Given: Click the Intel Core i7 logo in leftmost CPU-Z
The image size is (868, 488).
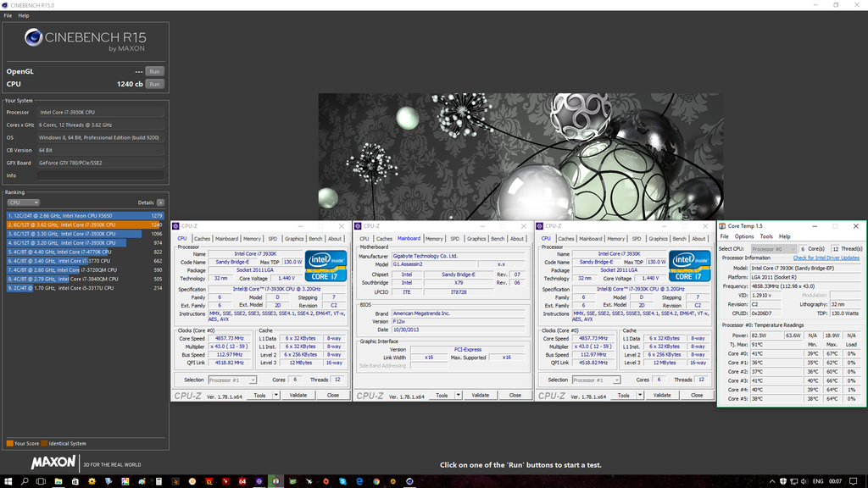Looking at the screenshot, I should click(325, 266).
